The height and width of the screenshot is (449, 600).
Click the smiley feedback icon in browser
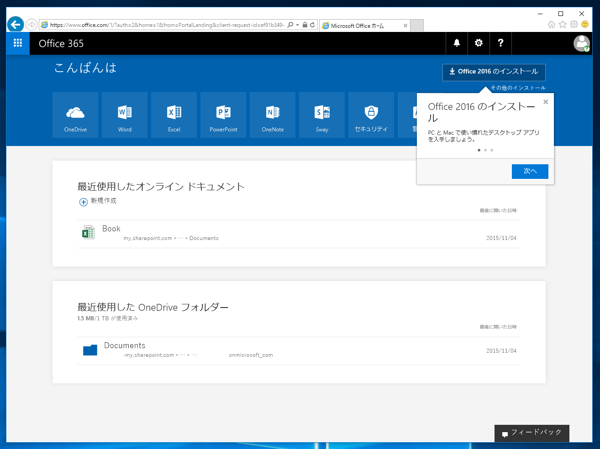[x=585, y=24]
